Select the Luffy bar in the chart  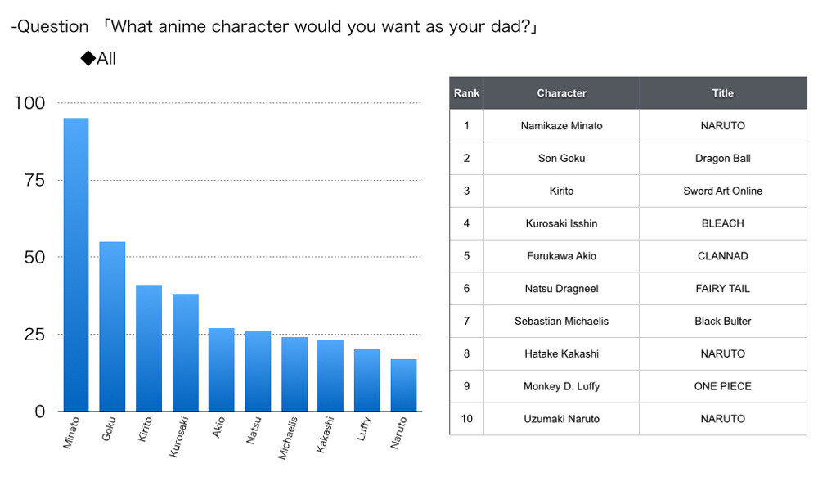pyautogui.click(x=367, y=380)
